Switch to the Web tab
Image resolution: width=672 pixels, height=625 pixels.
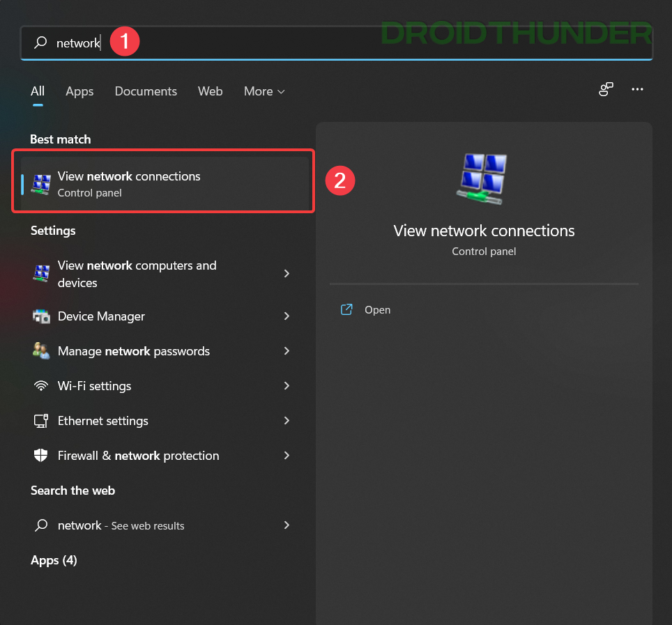click(x=210, y=91)
